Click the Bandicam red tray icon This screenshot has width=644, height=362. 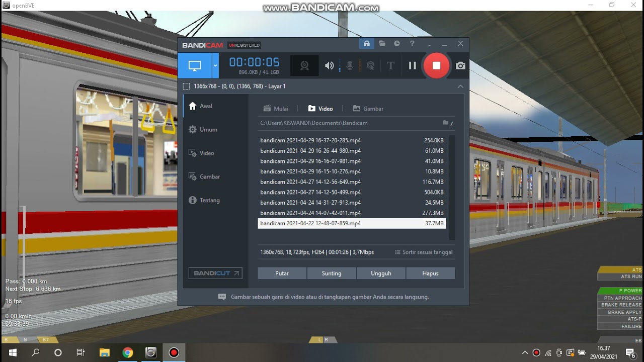pyautogui.click(x=536, y=352)
